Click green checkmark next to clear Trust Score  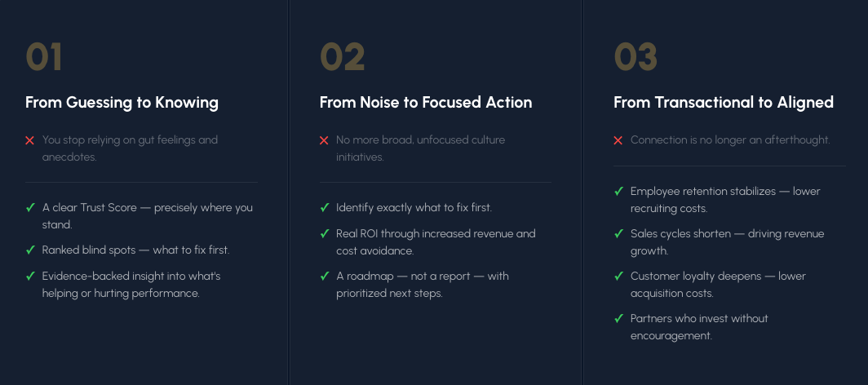pyautogui.click(x=30, y=207)
